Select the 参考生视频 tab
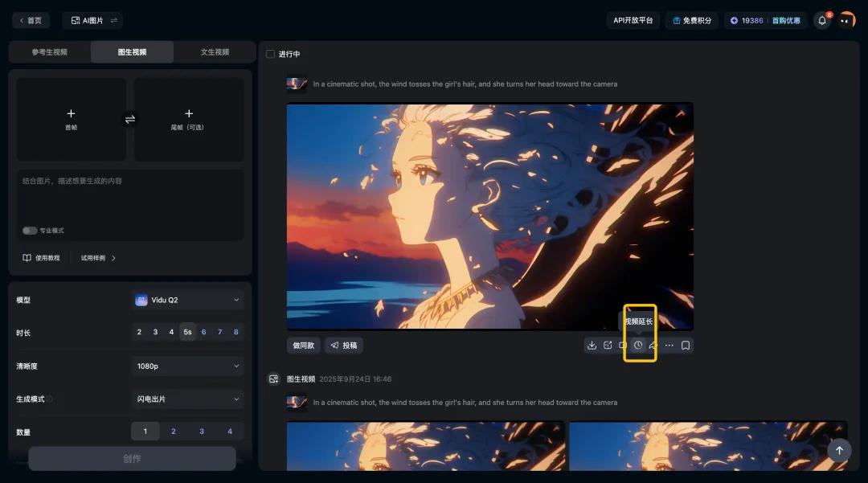This screenshot has width=868, height=483. [x=51, y=51]
